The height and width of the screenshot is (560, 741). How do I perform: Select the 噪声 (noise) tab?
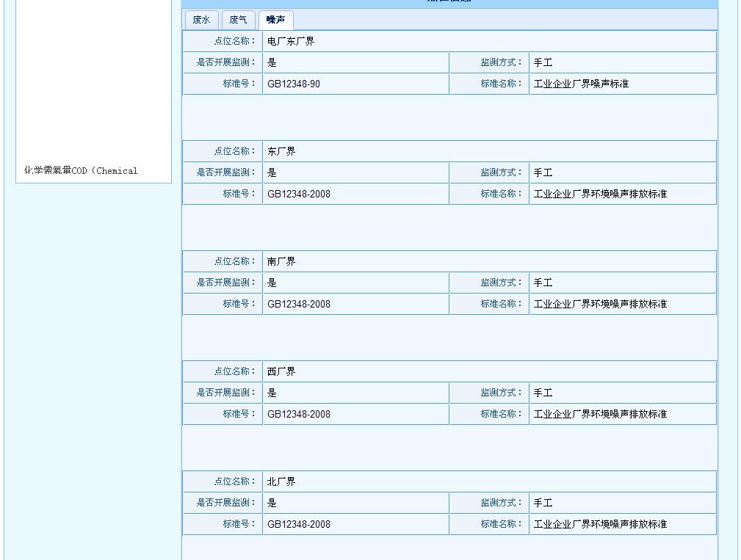pos(274,20)
